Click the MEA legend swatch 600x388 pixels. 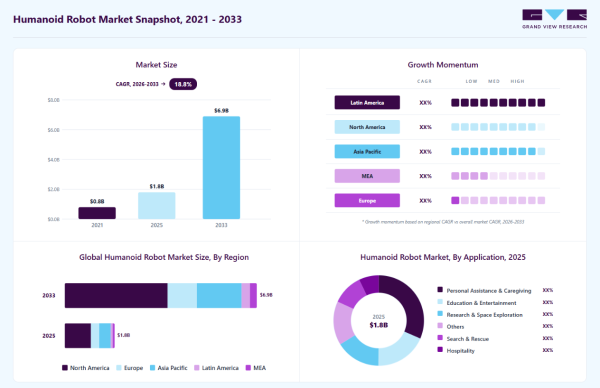[x=248, y=368]
